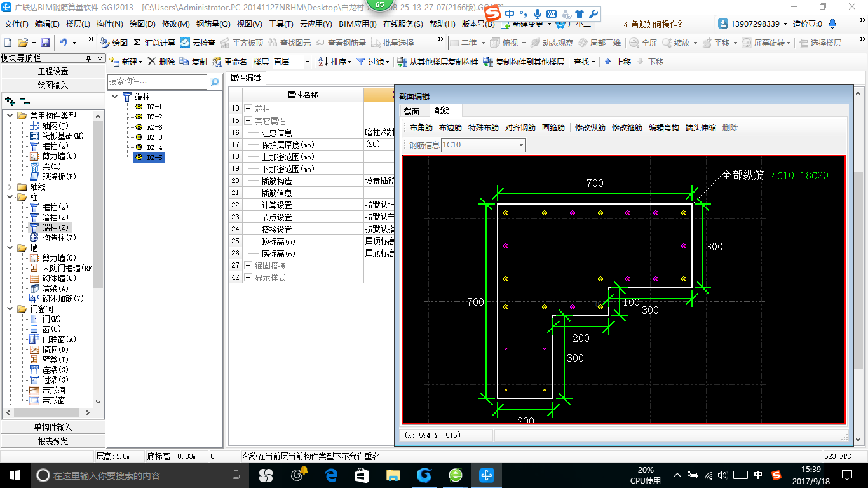
Task: Click 查看钢筋量 view rebar quantity
Action: coord(341,43)
